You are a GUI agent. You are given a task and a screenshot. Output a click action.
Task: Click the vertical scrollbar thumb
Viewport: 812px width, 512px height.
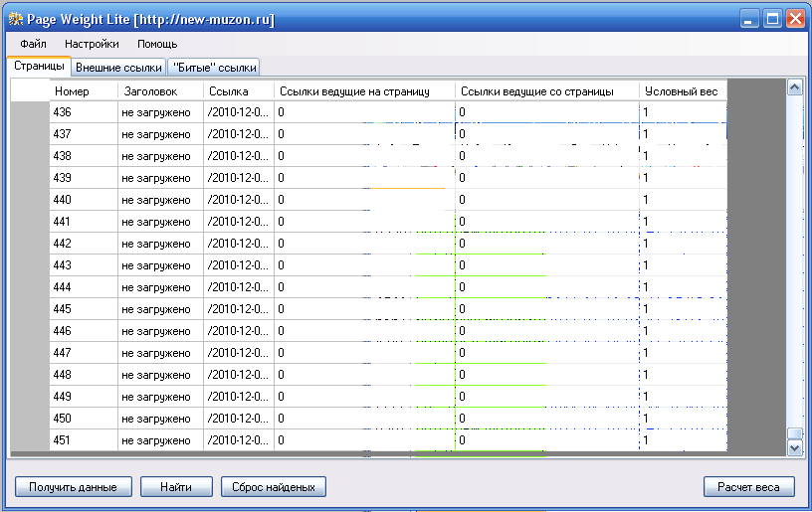795,433
